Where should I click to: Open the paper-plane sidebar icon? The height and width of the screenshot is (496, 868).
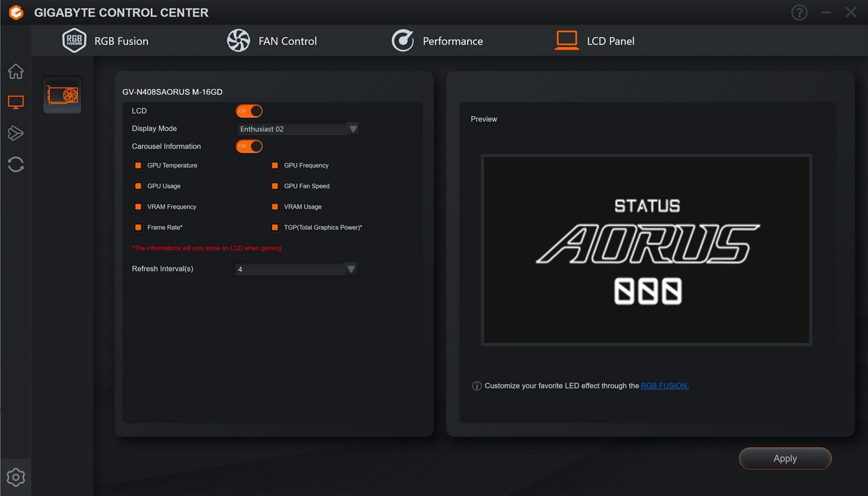coord(16,133)
